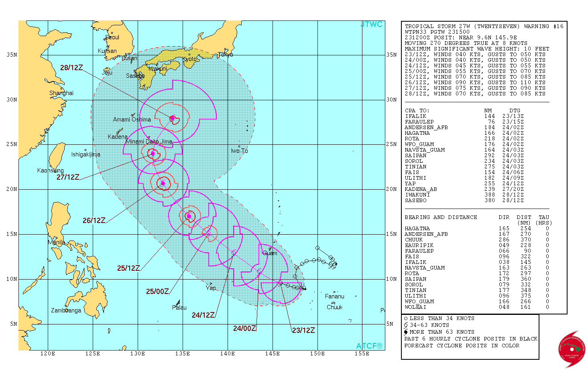Click the Ishigakijima label
This screenshot has width=588, height=371.
pos(86,154)
